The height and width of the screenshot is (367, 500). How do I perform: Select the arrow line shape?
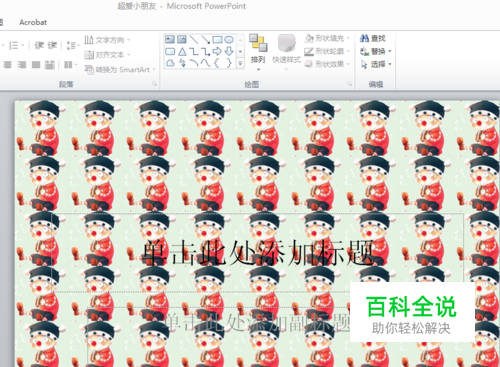(205, 39)
